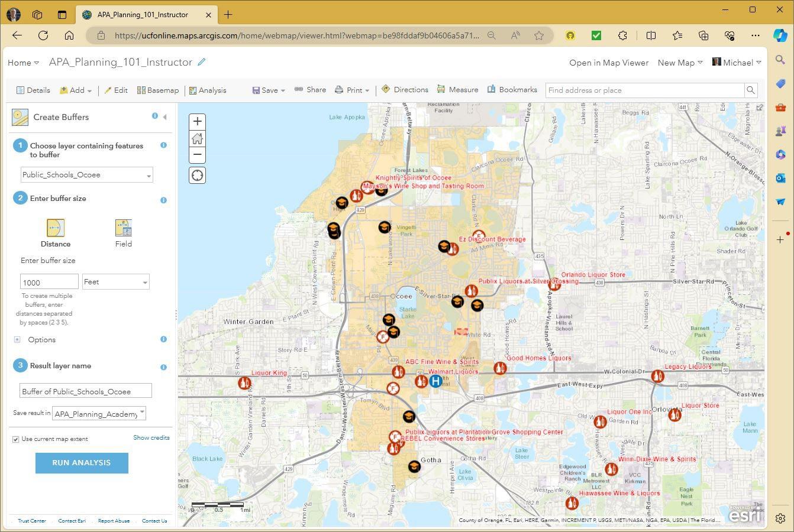Open Trust Center link
The height and width of the screenshot is (532, 794).
coord(31,521)
